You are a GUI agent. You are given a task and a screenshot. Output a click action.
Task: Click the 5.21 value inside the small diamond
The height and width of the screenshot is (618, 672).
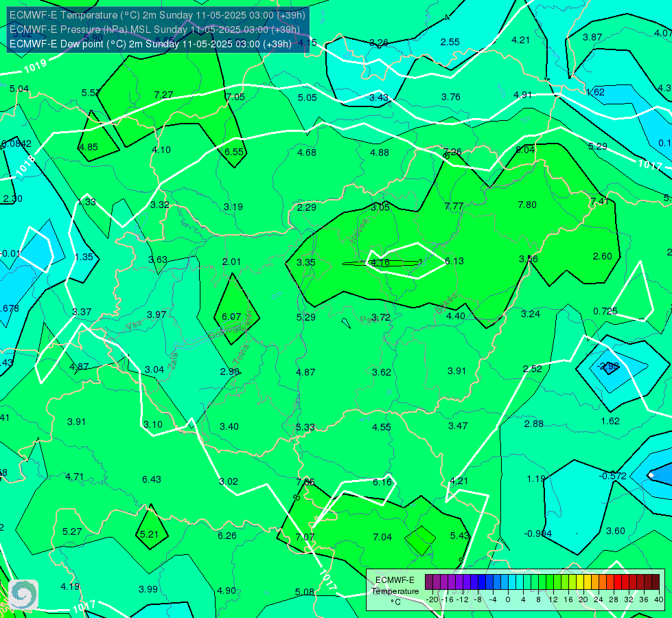coord(149,534)
